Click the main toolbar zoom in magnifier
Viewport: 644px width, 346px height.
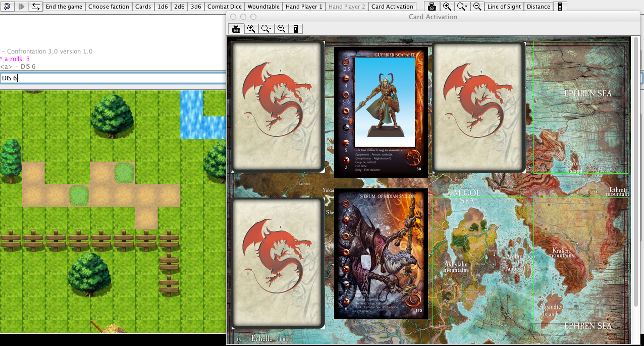click(447, 7)
